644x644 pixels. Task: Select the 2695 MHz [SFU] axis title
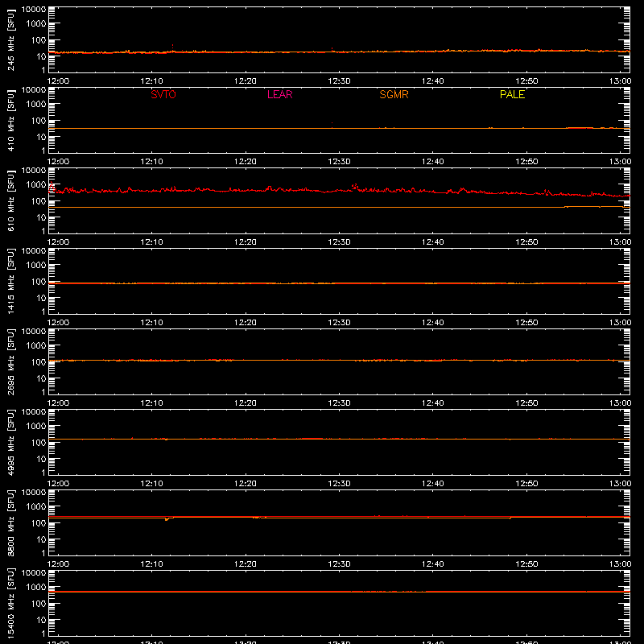10,361
